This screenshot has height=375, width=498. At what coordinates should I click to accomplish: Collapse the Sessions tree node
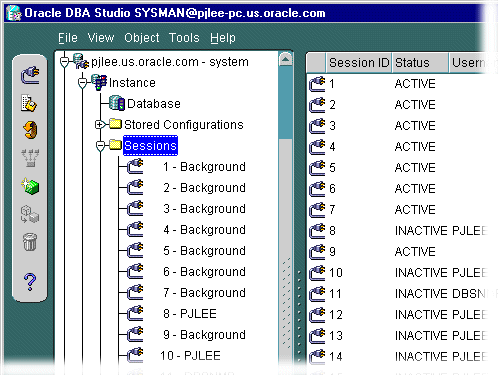(100, 146)
